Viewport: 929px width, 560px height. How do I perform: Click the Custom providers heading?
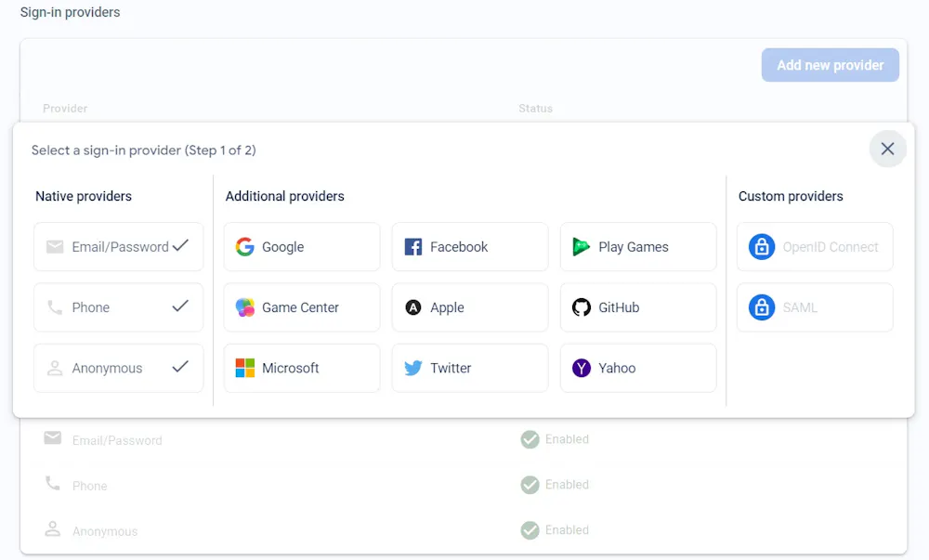791,196
